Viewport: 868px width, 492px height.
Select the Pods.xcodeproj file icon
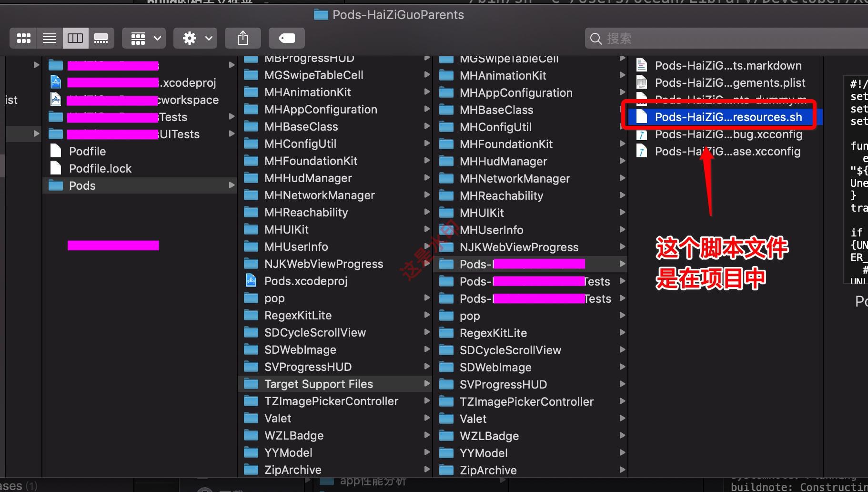click(251, 281)
